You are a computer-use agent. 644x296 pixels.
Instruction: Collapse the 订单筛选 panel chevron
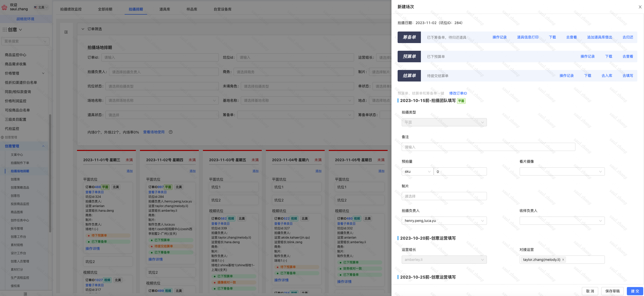point(83,29)
